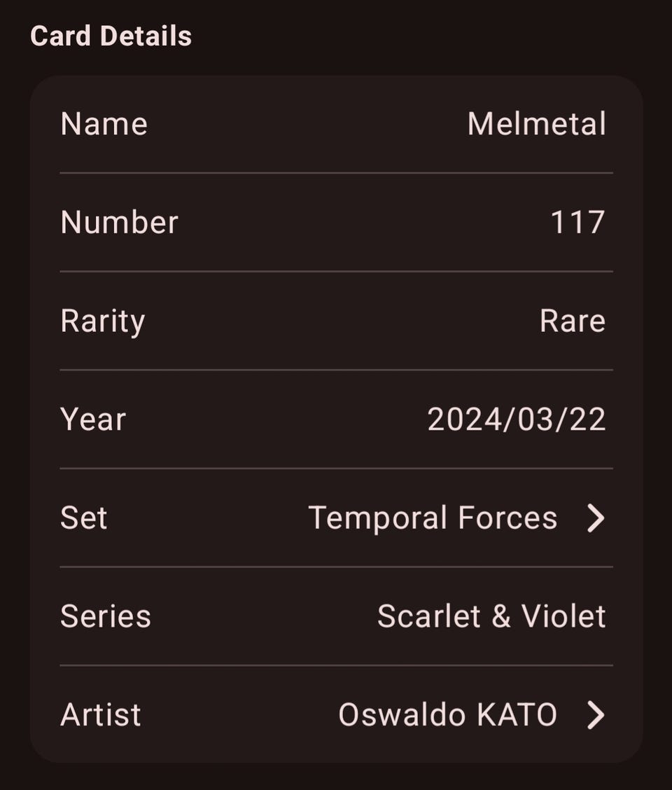The width and height of the screenshot is (672, 790).
Task: Click the Scarlet & Violet series value
Action: [x=491, y=617]
